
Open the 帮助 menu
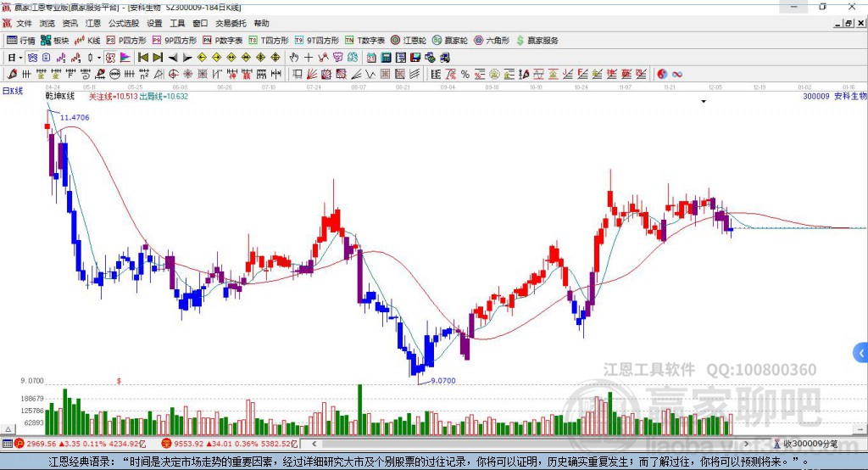(x=261, y=23)
